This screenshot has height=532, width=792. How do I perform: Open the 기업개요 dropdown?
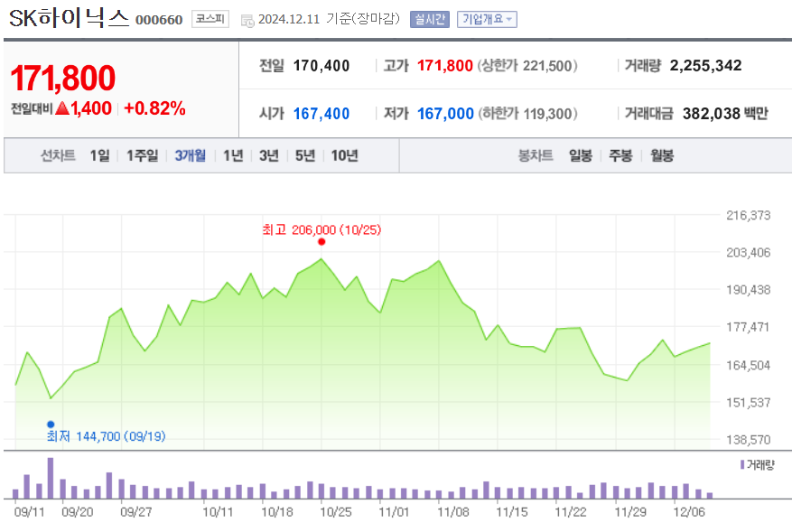coord(487,20)
